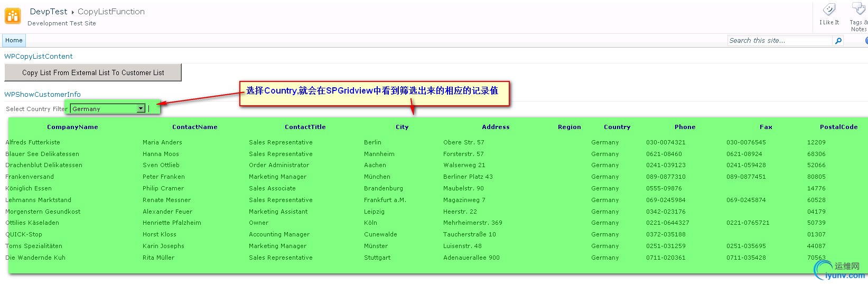The height and width of the screenshot is (284, 868).
Task: Click the address Mehrheimerstr. 369
Action: pos(473,223)
